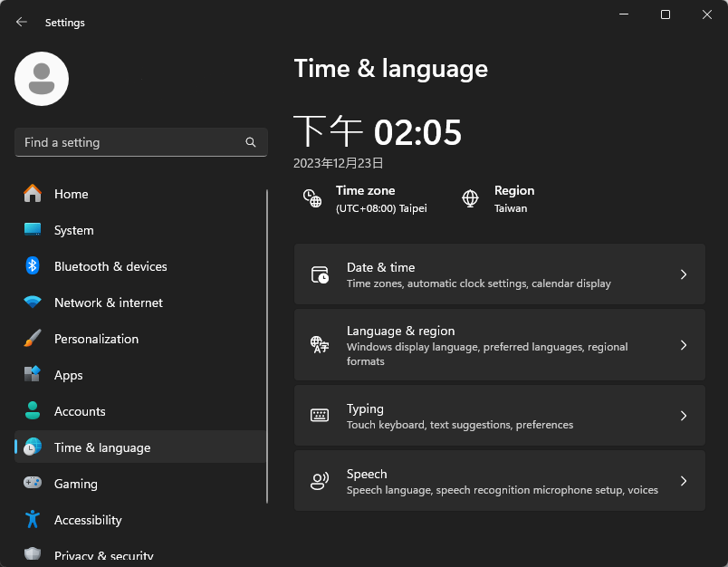The image size is (728, 567).
Task: Click 'Windows display language' description text
Action: pyautogui.click(x=487, y=354)
